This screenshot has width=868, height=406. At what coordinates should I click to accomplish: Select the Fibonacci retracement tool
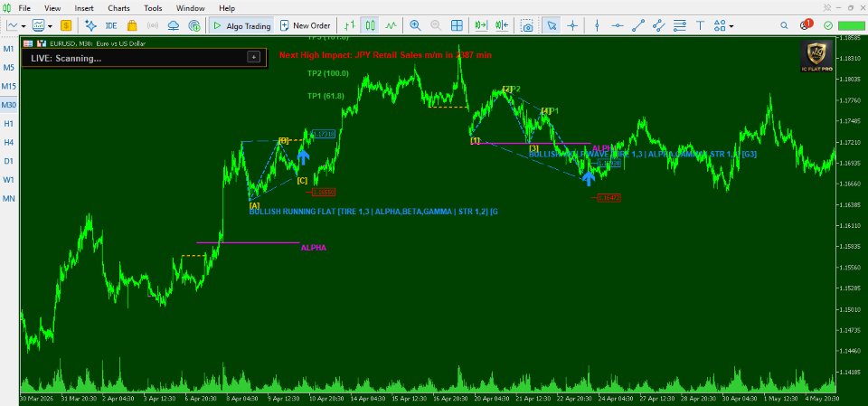tap(680, 25)
